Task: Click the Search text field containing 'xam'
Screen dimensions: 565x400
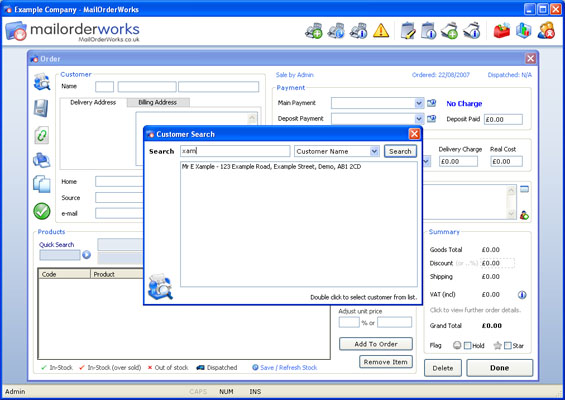Action: (x=235, y=151)
